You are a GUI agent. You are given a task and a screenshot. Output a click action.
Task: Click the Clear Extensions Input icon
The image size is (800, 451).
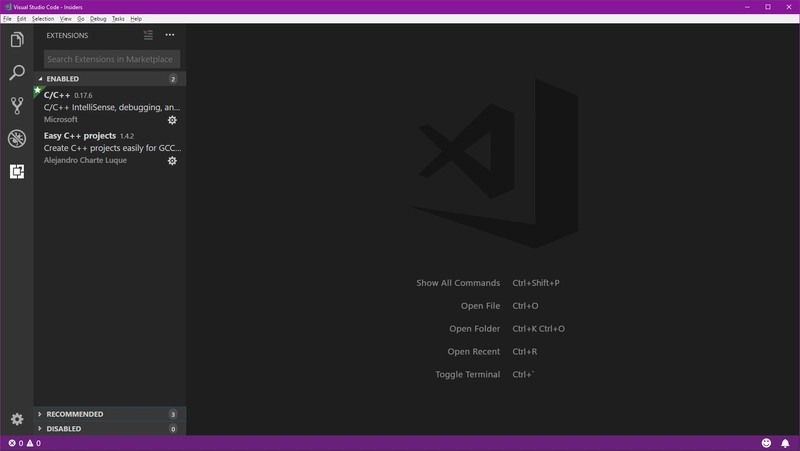click(148, 35)
